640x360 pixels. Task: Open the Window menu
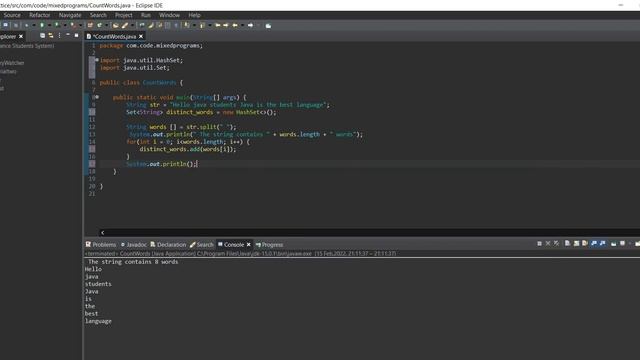coord(169,15)
